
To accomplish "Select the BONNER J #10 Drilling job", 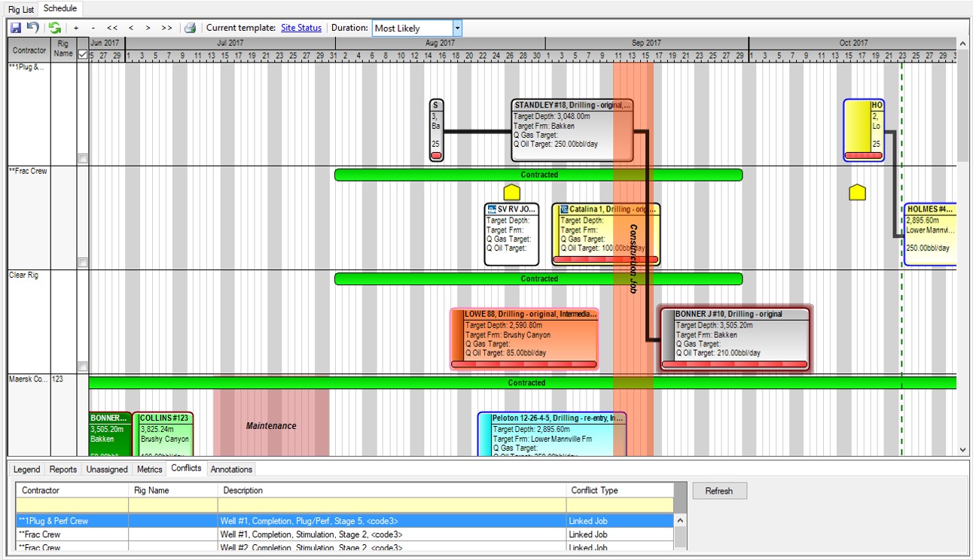I will [x=734, y=339].
